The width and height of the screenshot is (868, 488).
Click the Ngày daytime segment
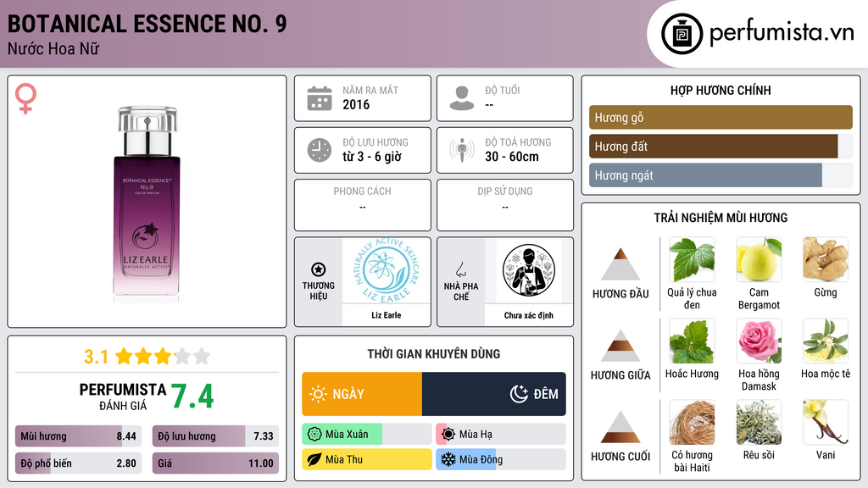point(362,394)
